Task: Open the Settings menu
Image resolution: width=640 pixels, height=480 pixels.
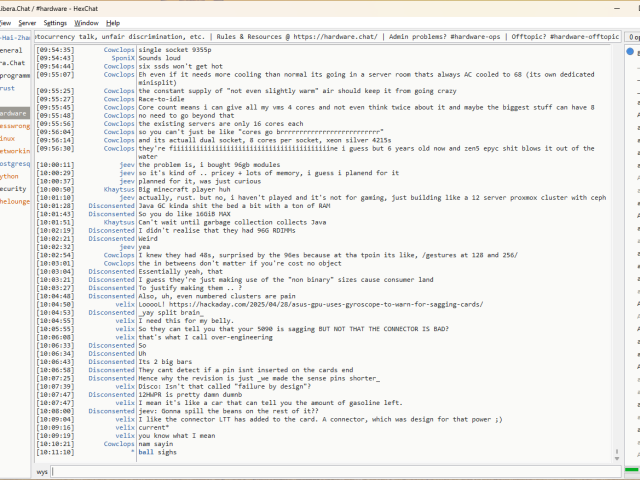Action: click(x=55, y=22)
